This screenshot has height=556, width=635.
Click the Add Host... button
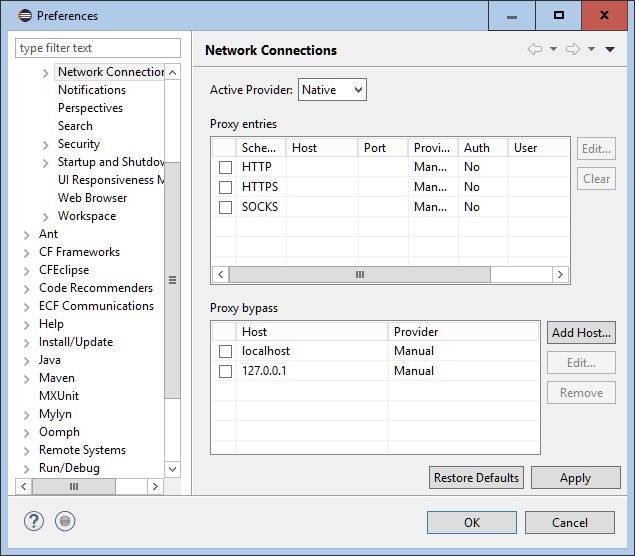tap(581, 332)
